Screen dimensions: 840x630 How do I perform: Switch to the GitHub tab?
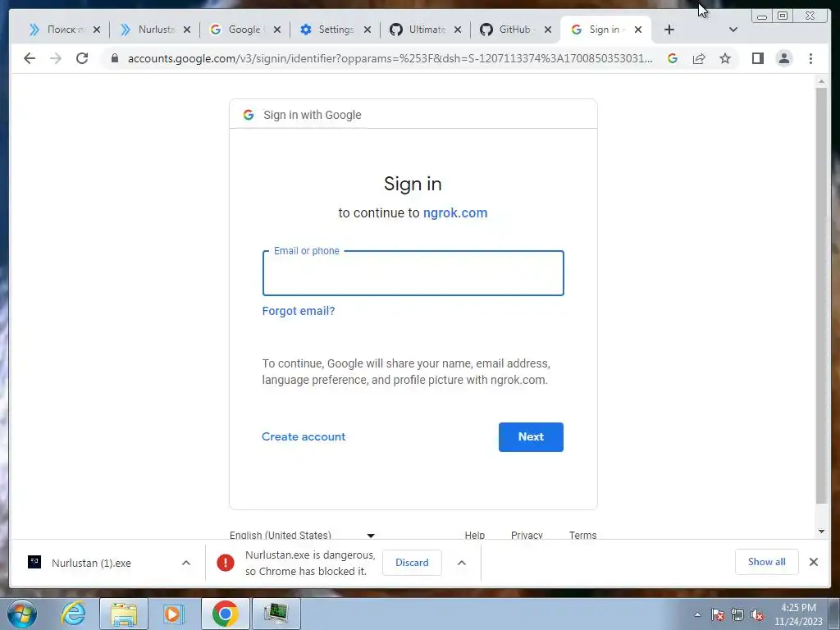509,30
